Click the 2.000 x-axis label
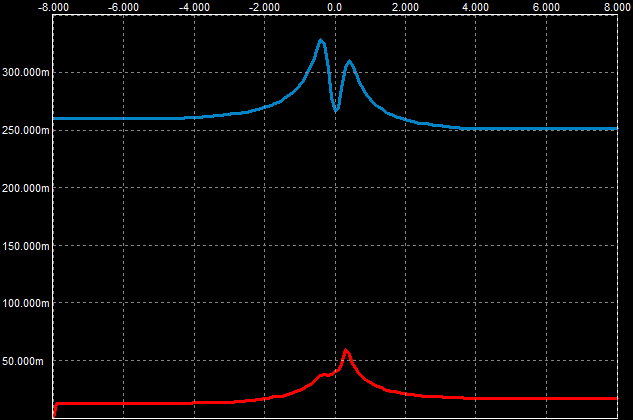The image size is (633, 420). (x=405, y=7)
